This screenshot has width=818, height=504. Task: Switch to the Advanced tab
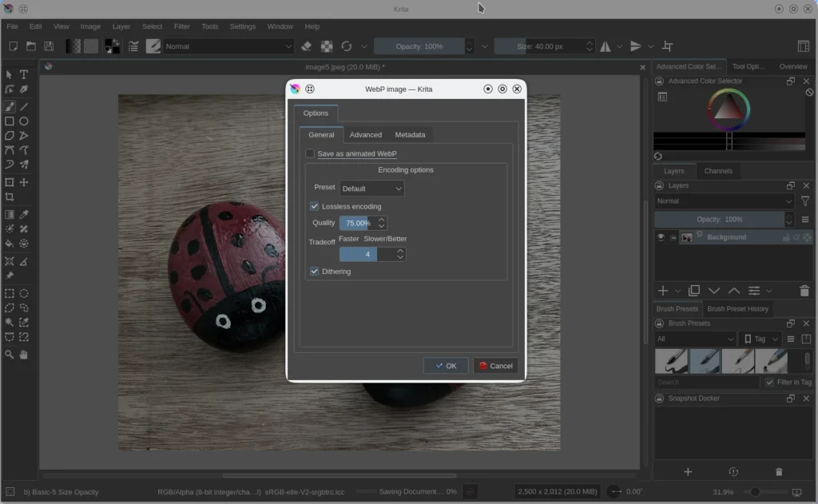pos(366,135)
